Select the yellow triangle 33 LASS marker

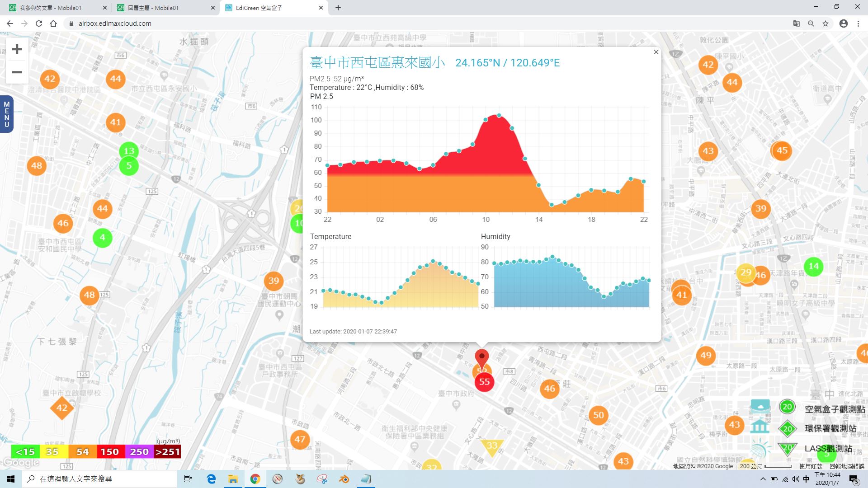click(491, 447)
